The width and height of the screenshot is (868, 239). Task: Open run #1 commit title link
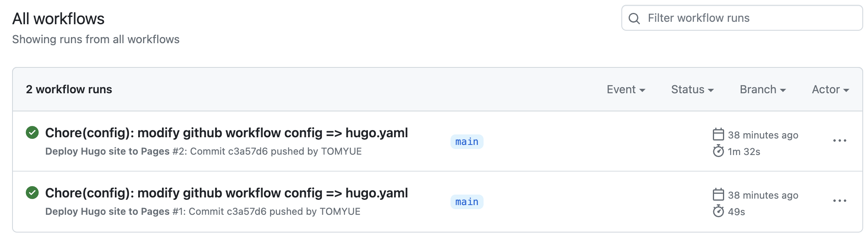click(x=226, y=193)
